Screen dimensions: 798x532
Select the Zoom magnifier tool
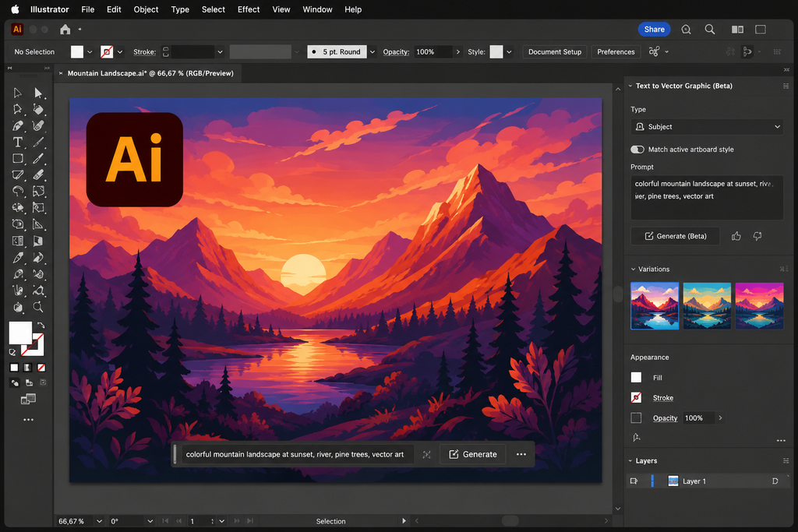click(38, 307)
